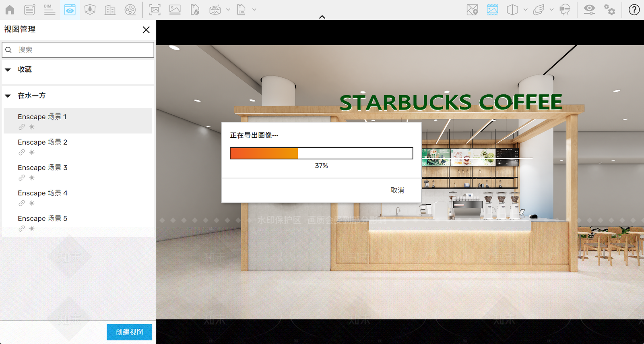Toggle the View Management eye-window icon
Image resolution: width=644 pixels, height=344 pixels.
point(70,10)
